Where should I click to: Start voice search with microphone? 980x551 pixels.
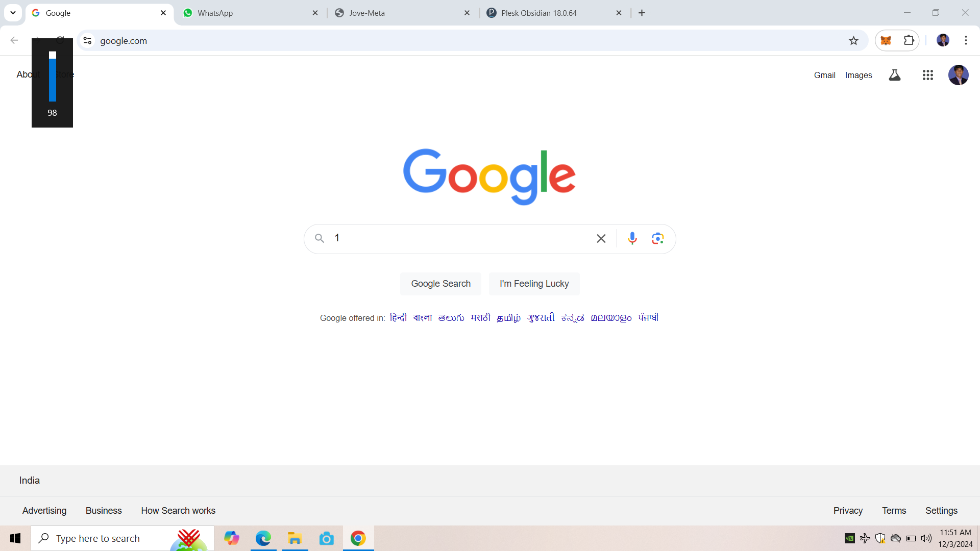click(x=632, y=238)
